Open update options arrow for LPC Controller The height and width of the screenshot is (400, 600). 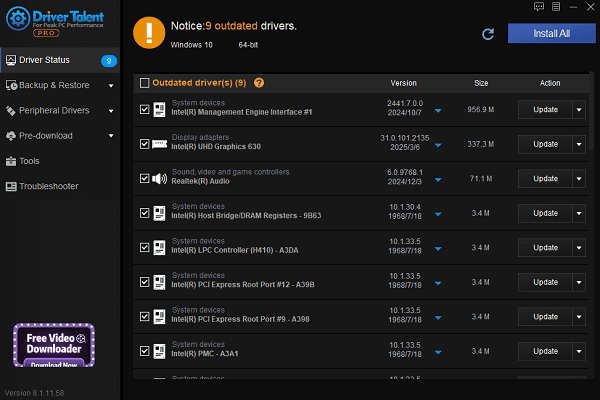(579, 248)
